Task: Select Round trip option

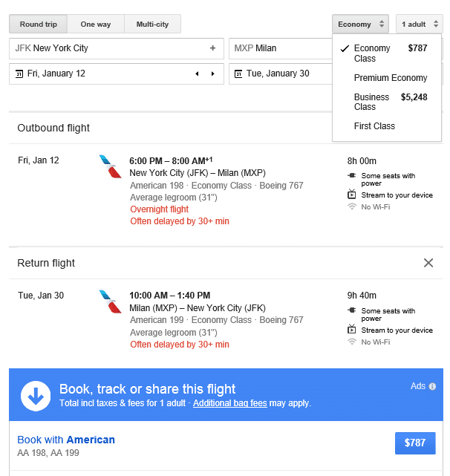Action: pos(39,25)
